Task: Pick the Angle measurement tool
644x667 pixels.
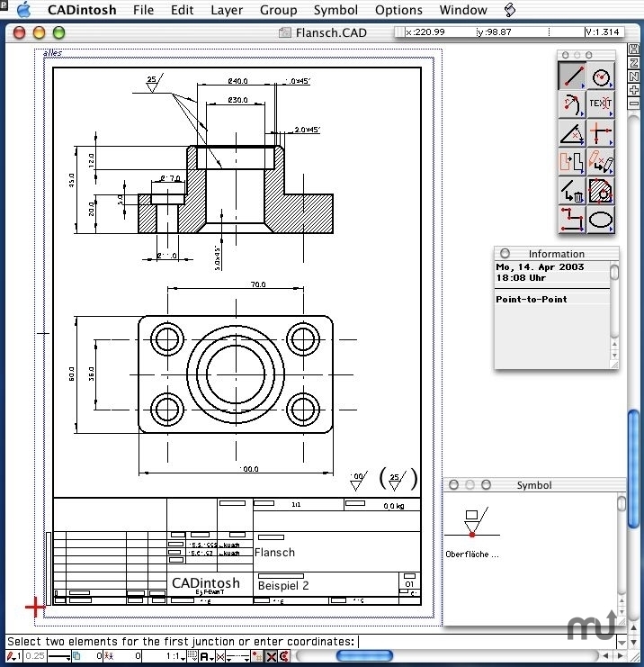Action: [572, 133]
